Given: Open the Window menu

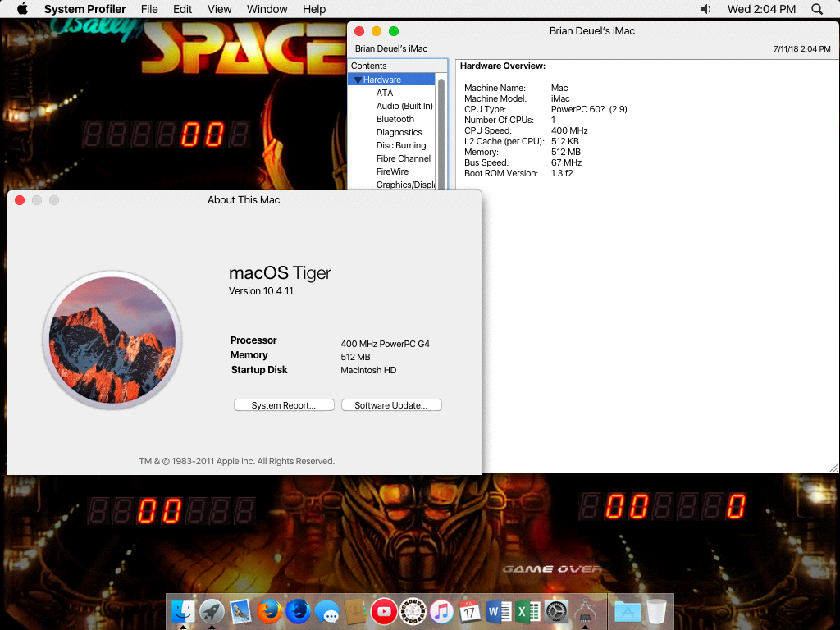Looking at the screenshot, I should coord(267,9).
